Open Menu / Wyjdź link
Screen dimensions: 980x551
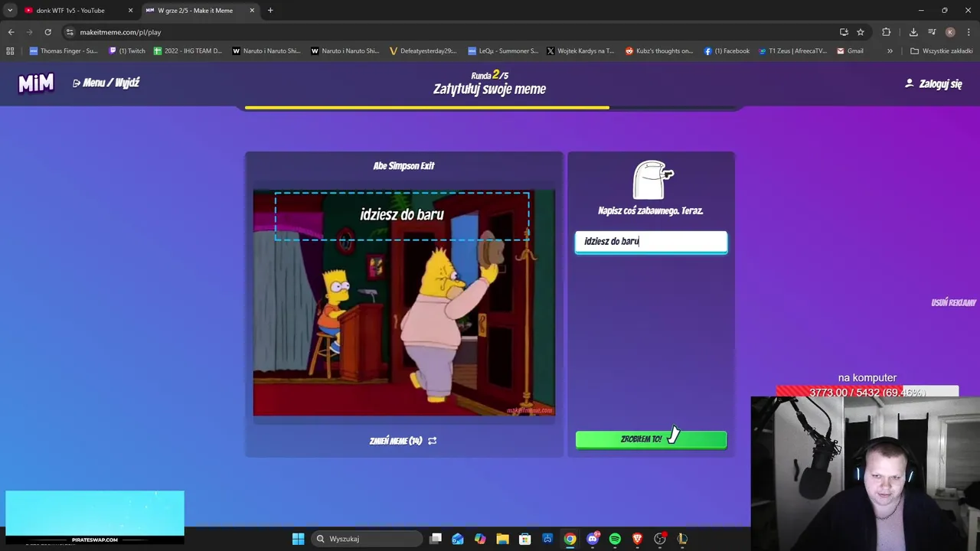coord(106,83)
